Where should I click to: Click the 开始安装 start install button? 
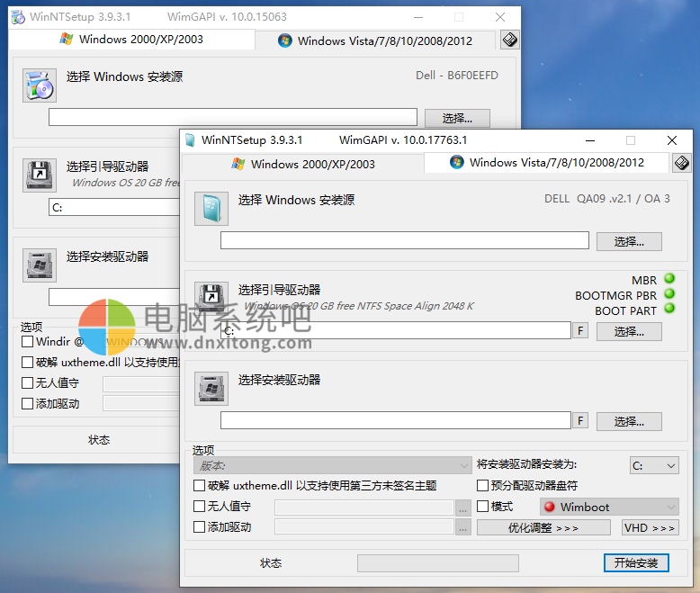[x=636, y=562]
